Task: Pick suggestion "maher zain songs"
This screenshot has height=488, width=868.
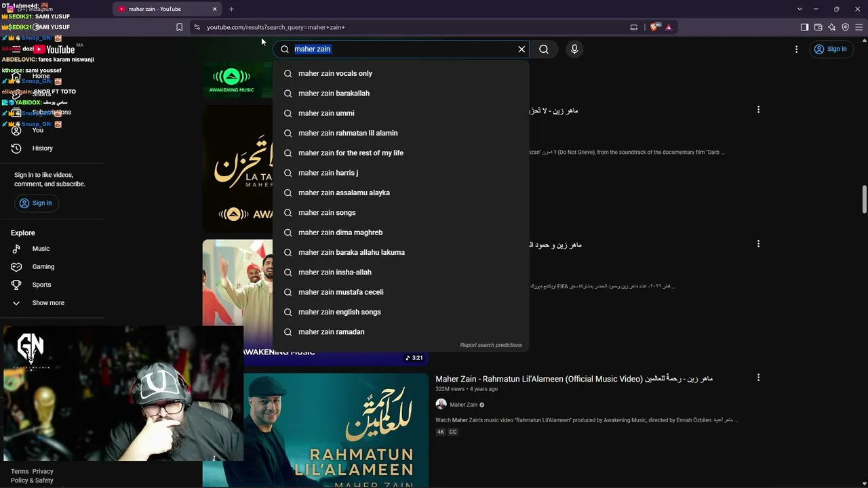Action: coord(401,212)
